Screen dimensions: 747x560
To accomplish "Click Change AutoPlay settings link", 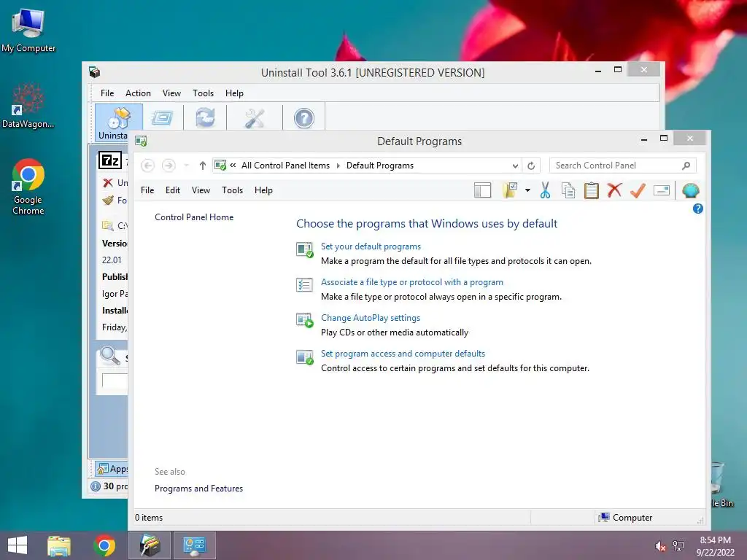I will 370,318.
